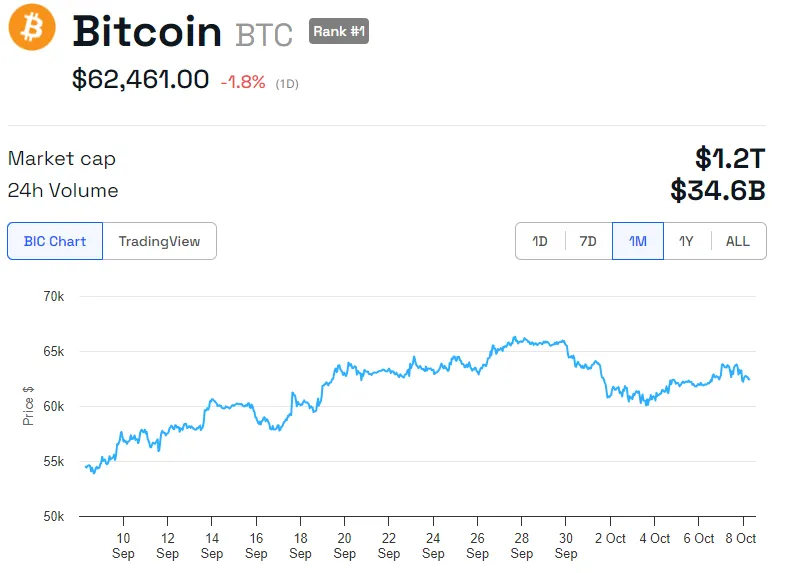The width and height of the screenshot is (806, 573).
Task: Click the chart line peak near 28 Sep
Action: click(516, 338)
